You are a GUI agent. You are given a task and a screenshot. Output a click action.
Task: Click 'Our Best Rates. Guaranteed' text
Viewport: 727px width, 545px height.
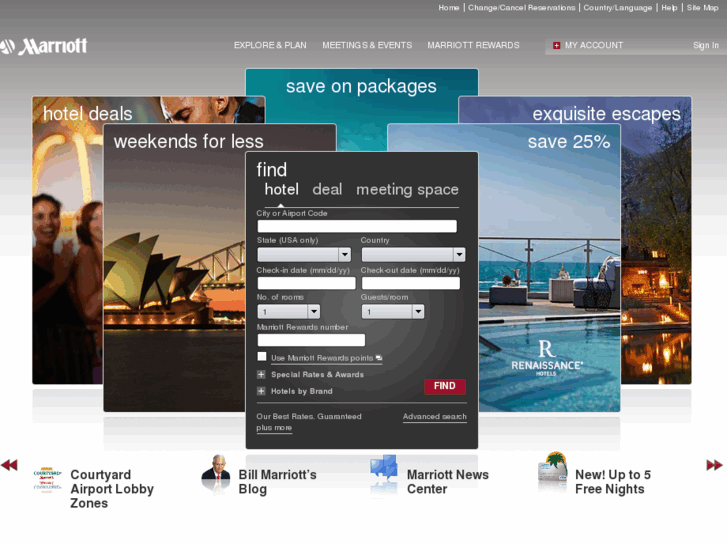(x=309, y=417)
